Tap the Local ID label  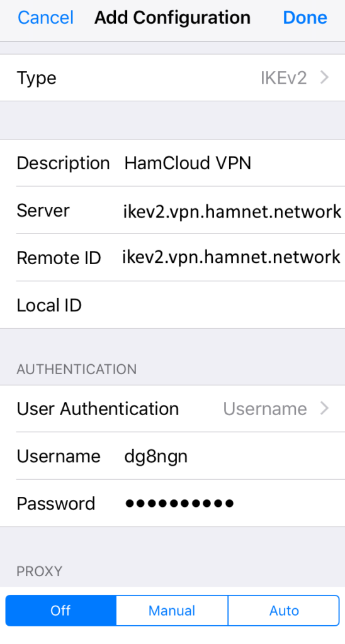(x=49, y=305)
